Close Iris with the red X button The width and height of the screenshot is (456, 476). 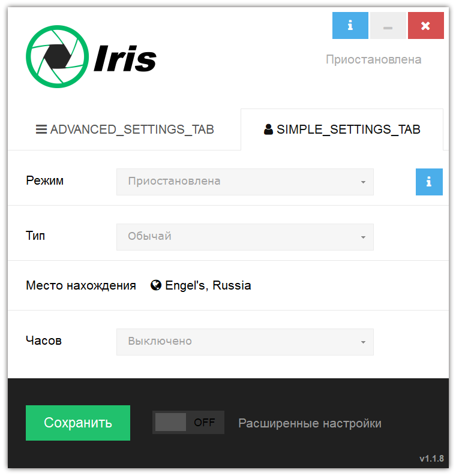click(x=425, y=26)
